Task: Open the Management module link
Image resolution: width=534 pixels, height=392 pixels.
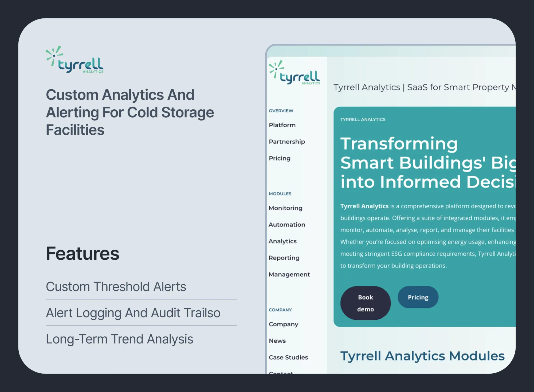Action: coord(289,274)
